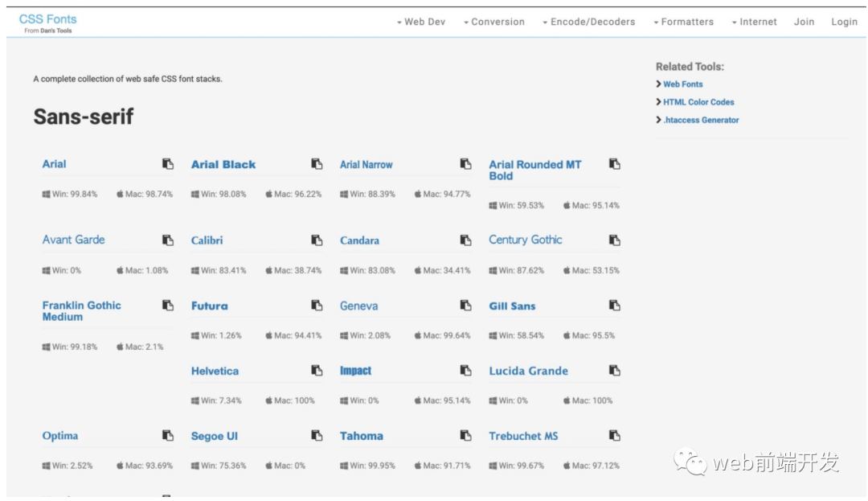Open the Encode/Decoders dropdown
The height and width of the screenshot is (501, 868).
588,22
